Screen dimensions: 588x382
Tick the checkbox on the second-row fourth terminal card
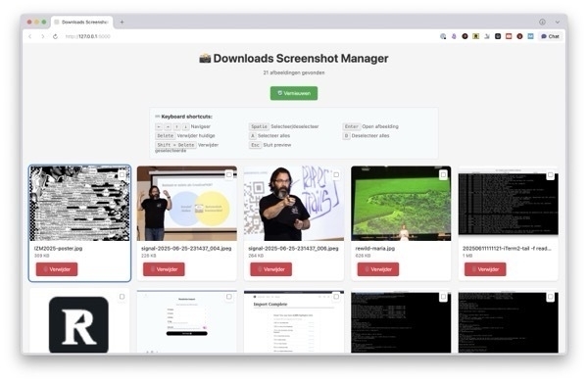443,297
